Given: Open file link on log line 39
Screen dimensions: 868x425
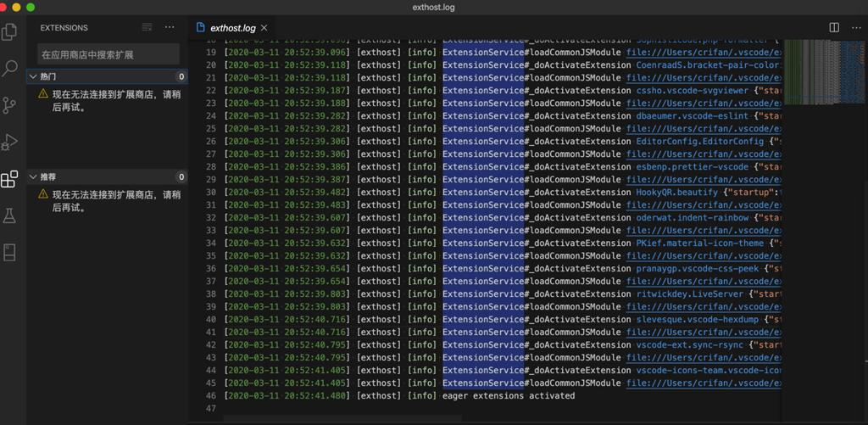Looking at the screenshot, I should pyautogui.click(x=704, y=306).
